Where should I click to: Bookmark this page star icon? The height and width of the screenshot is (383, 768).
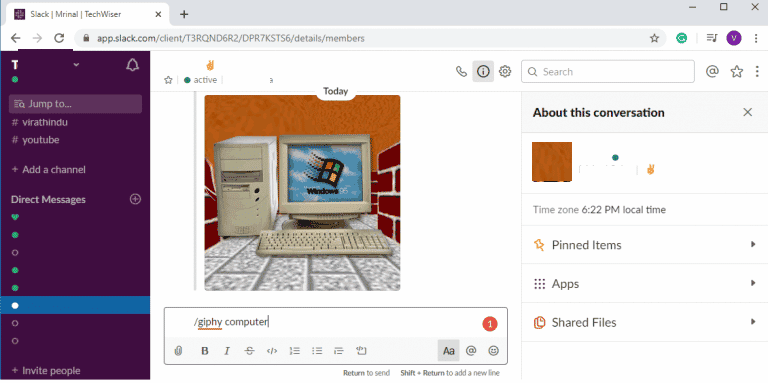pos(654,38)
